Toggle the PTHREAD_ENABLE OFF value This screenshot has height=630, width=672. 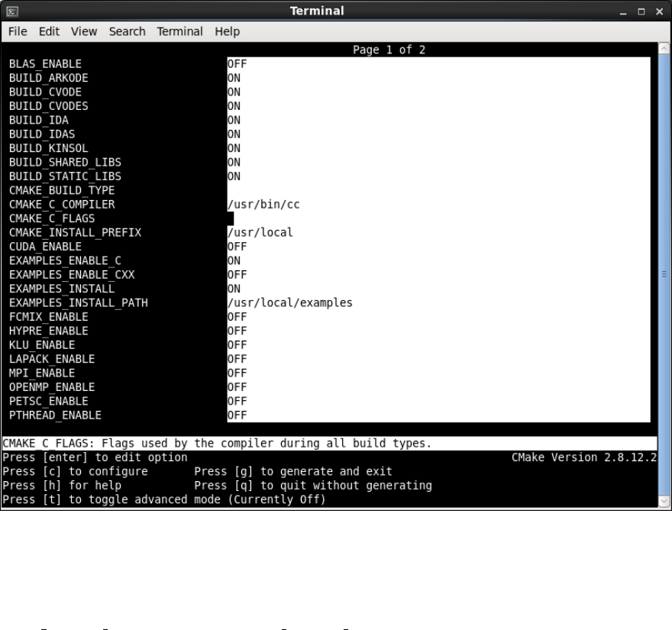pyautogui.click(x=237, y=415)
